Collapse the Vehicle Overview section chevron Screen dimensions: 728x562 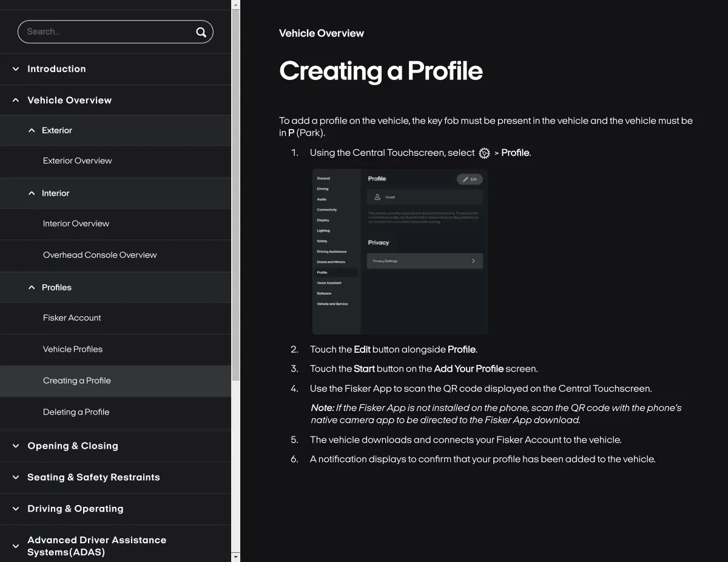tap(16, 101)
